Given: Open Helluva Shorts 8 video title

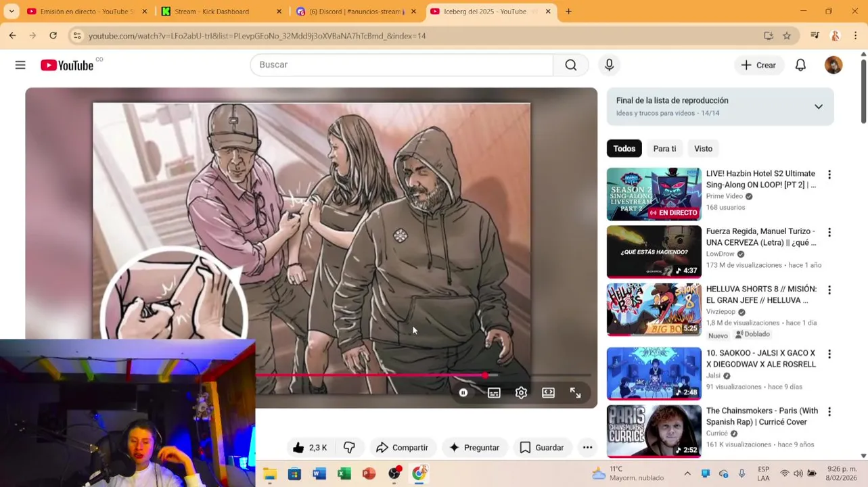Looking at the screenshot, I should tap(761, 294).
